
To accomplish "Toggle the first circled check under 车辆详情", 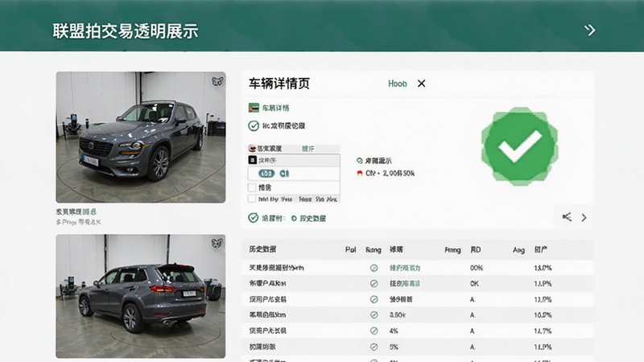I will point(254,125).
